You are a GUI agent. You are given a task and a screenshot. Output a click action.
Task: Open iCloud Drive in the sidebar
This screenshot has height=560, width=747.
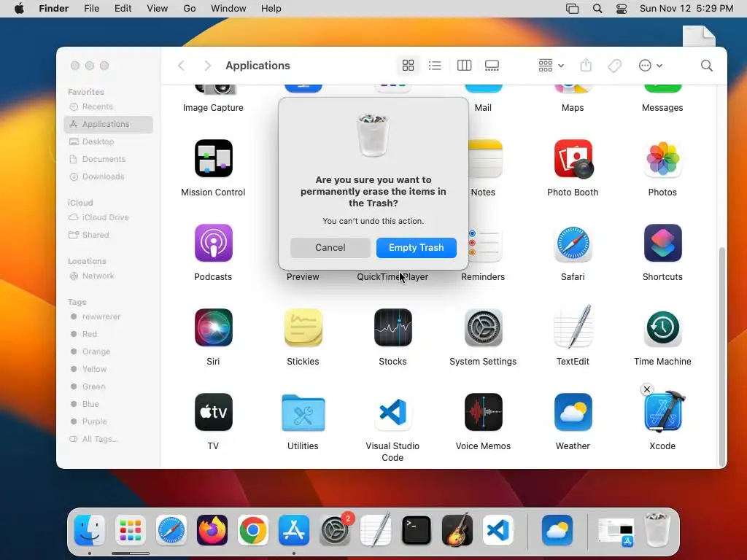tap(109, 217)
